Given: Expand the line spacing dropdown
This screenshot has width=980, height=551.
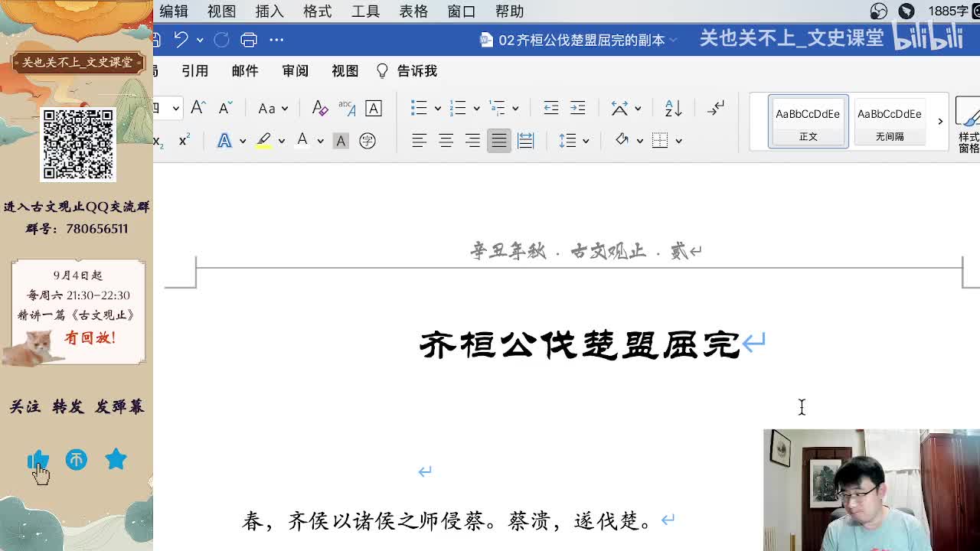Looking at the screenshot, I should 586,141.
